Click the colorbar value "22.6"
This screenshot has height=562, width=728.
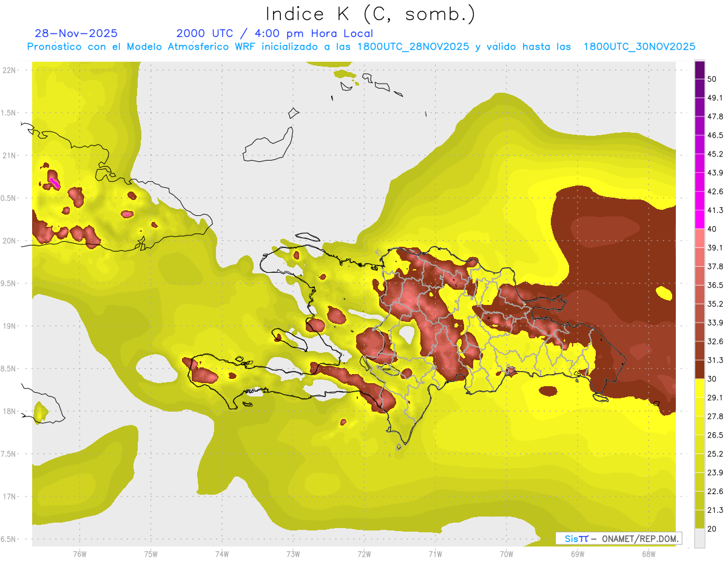[x=715, y=491]
